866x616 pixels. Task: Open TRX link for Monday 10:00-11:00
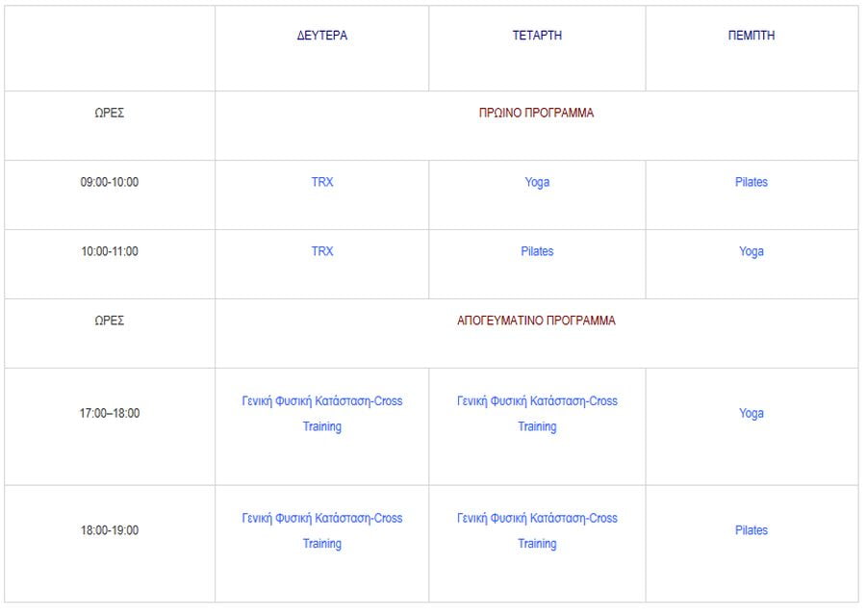tap(322, 251)
